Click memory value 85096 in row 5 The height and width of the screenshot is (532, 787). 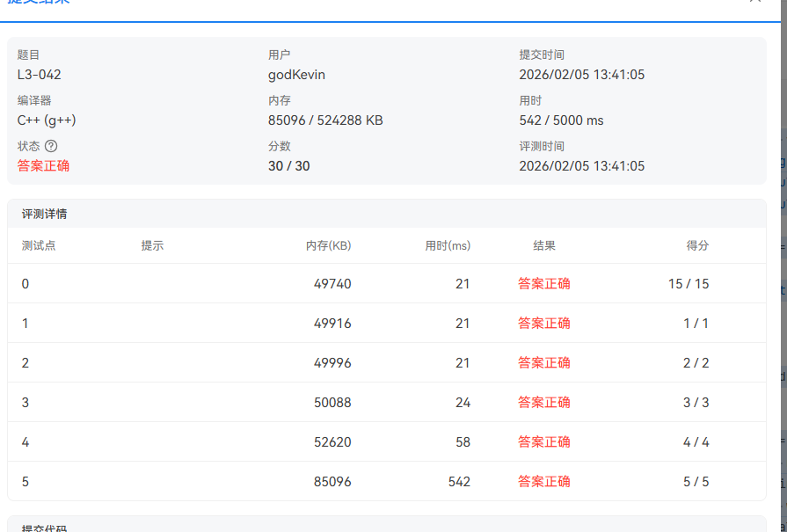click(332, 482)
